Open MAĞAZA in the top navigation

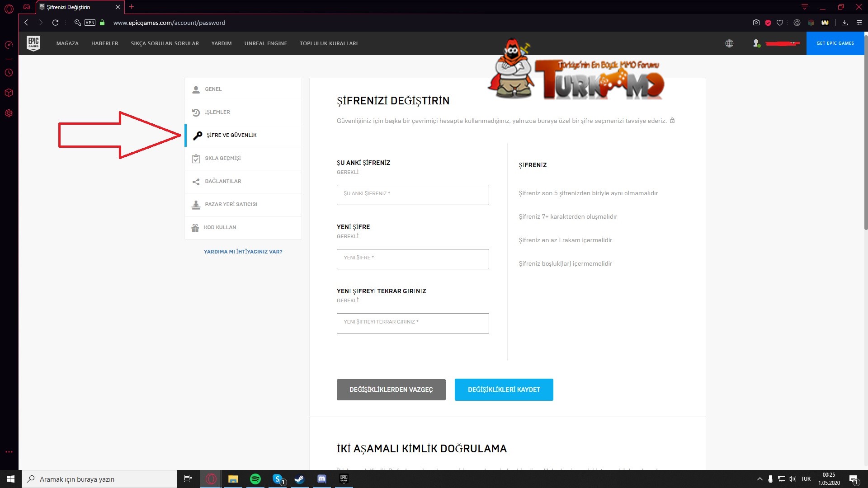[67, 43]
